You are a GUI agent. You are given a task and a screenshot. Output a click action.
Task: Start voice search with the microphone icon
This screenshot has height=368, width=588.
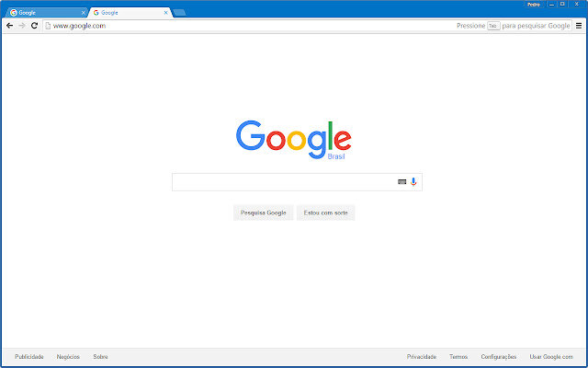[413, 182]
